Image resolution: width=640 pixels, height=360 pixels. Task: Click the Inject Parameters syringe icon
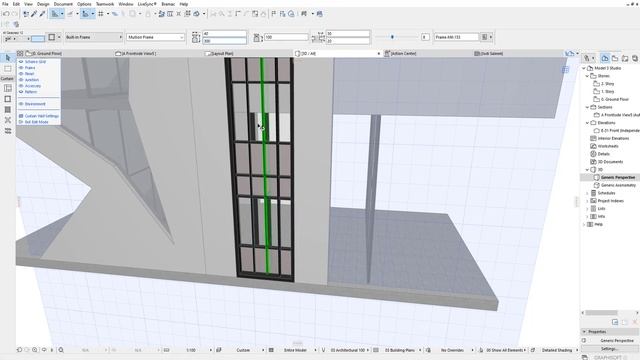click(42, 14)
